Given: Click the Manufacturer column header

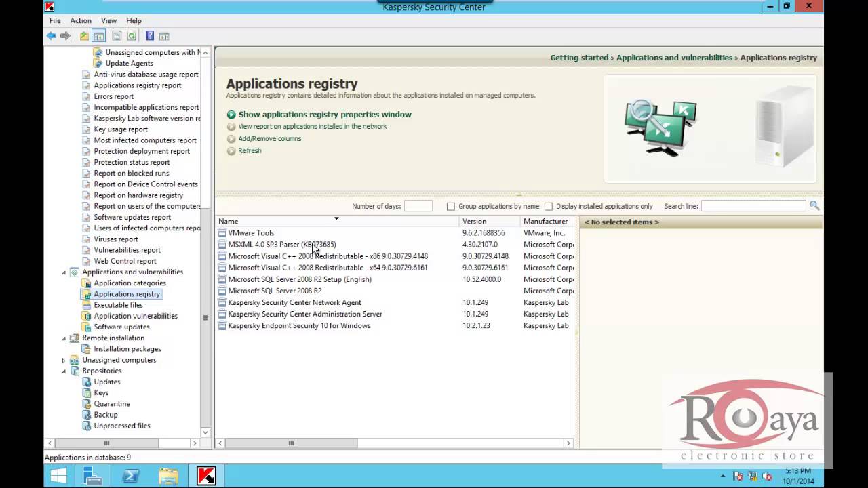Looking at the screenshot, I should [548, 222].
